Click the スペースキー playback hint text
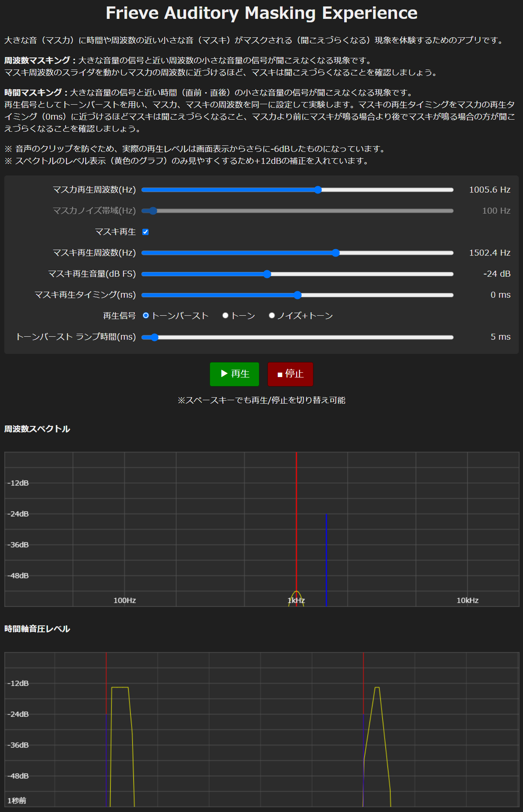This screenshot has height=812, width=523. [x=261, y=400]
